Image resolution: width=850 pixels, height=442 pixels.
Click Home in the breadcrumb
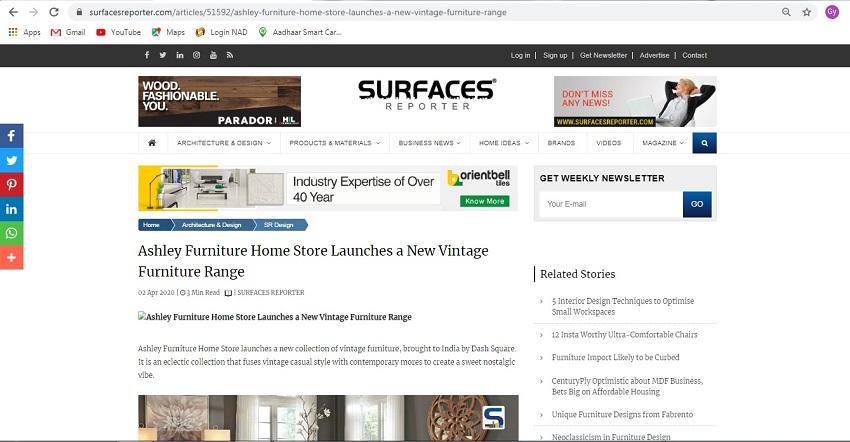pos(151,225)
